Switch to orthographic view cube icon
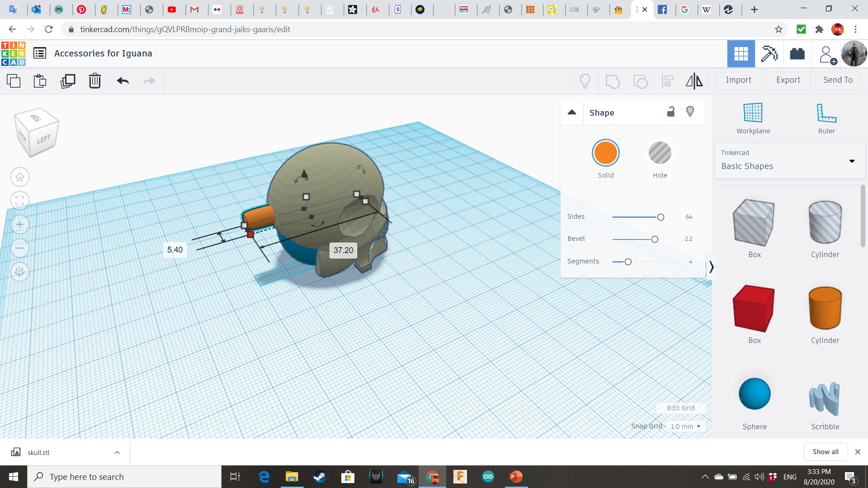Screen dimensions: 868x488 click(20, 272)
